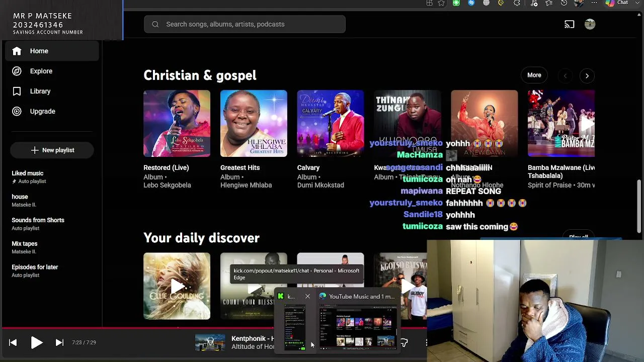Open the Library bookmark icon

(17, 91)
